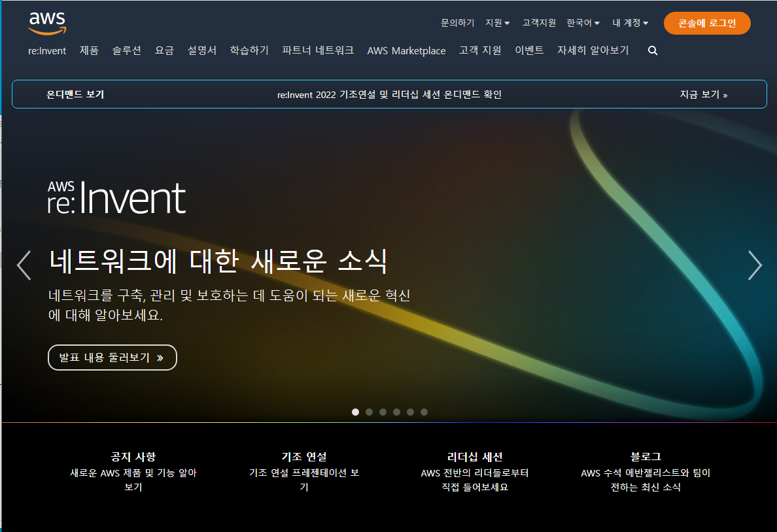Screen dimensions: 777x532
Task: Open the 제품 menu
Action: tap(89, 50)
